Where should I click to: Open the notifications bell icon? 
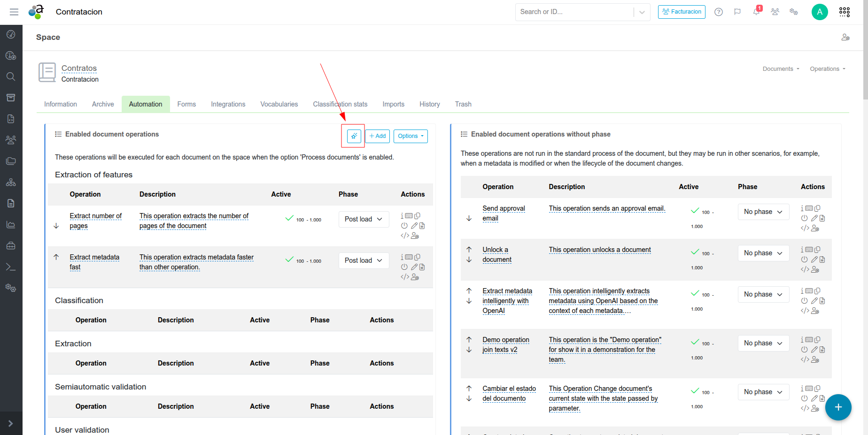click(756, 12)
